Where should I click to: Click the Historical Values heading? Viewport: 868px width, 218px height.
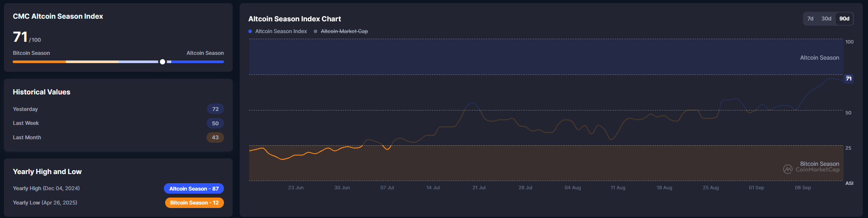(41, 92)
